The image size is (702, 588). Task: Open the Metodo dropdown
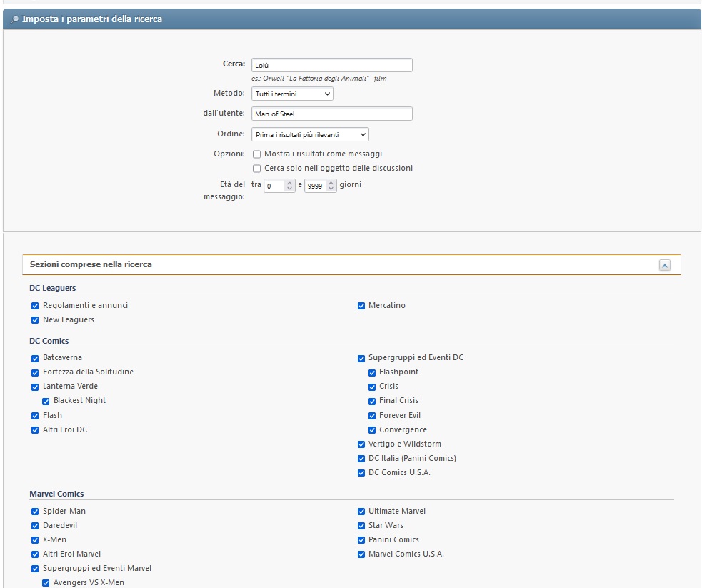[x=292, y=94]
